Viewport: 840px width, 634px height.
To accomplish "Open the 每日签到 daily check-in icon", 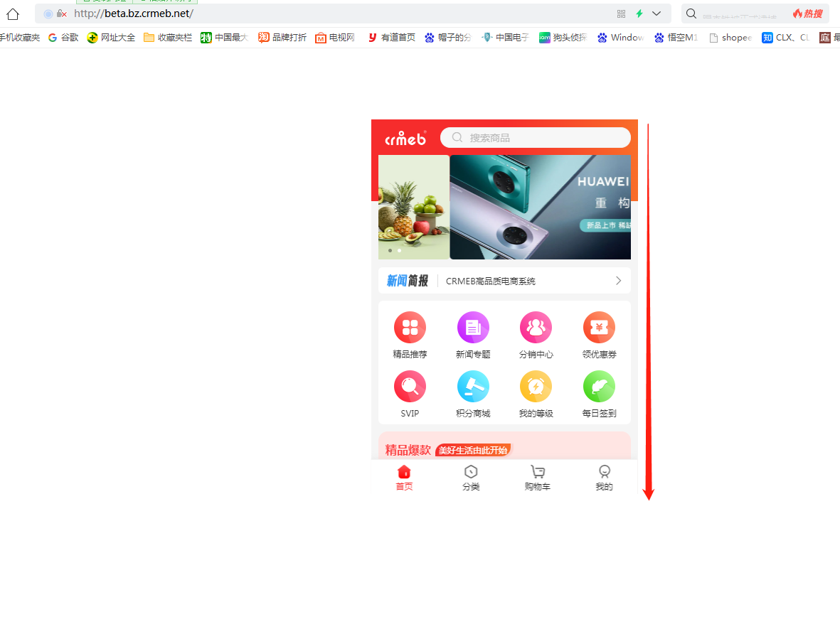I will (599, 387).
